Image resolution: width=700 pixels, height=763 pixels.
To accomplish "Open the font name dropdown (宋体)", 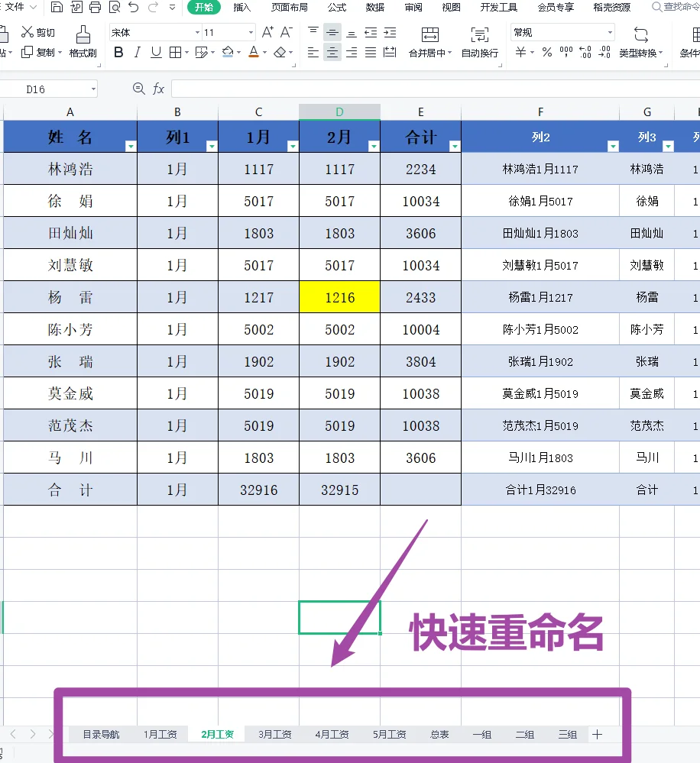I will (197, 33).
